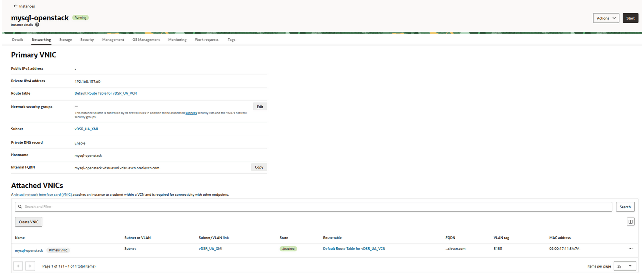Image resolution: width=644 pixels, height=280 pixels.
Task: Switch to the Management tab
Action: click(113, 40)
